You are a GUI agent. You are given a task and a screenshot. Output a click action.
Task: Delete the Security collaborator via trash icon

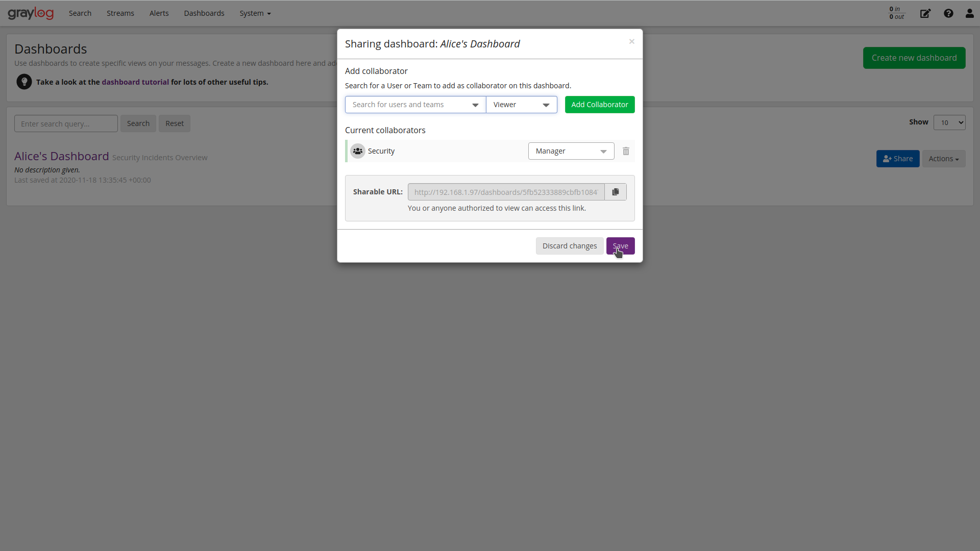click(626, 151)
